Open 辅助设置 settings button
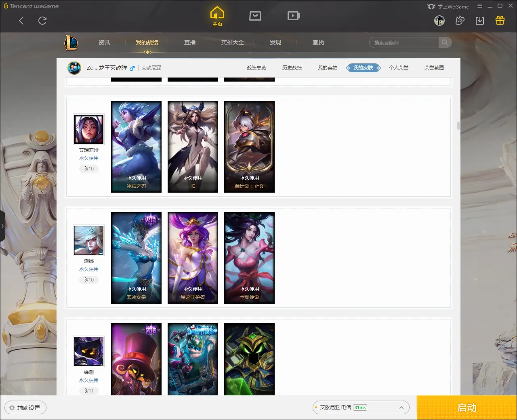This screenshot has width=517, height=420. tap(25, 407)
